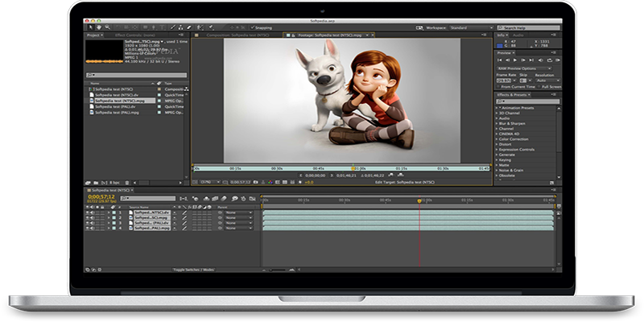Viewport: 644px width, 322px height.
Task: Open the Composition Mini-Flowchart in timeline
Action: tap(184, 199)
